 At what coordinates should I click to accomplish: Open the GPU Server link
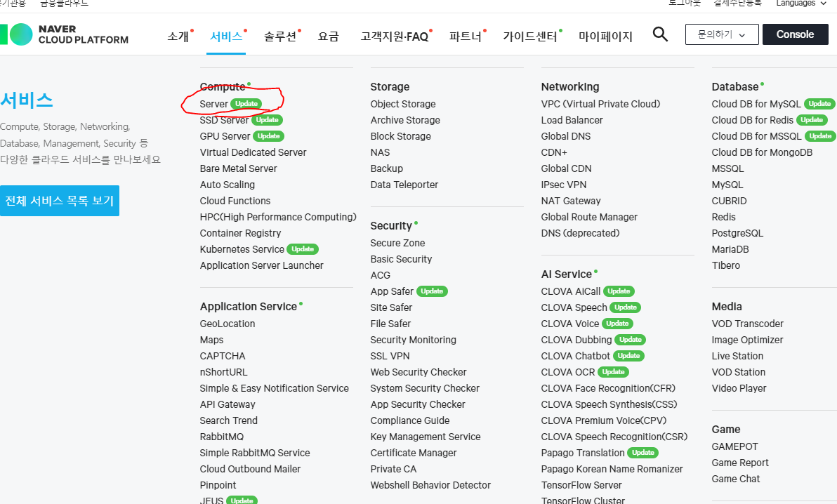click(225, 136)
